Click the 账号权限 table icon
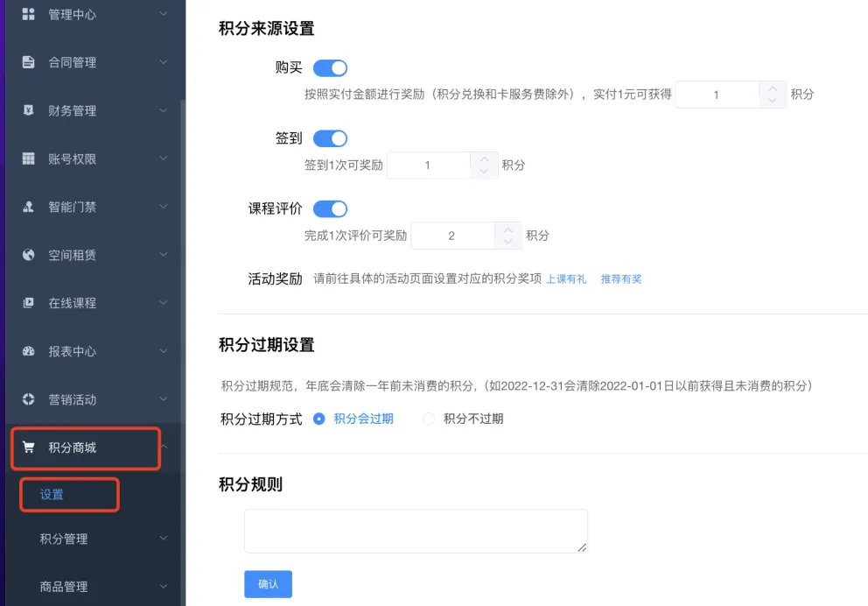 coord(28,159)
